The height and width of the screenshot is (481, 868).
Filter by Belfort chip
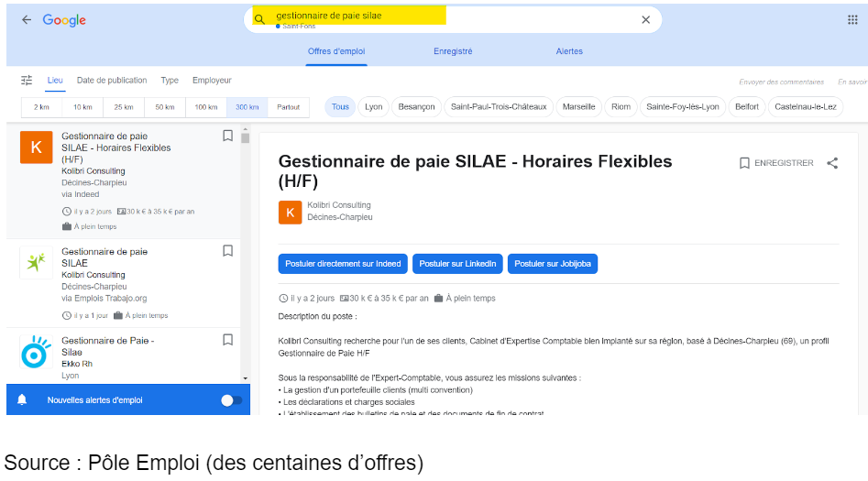coord(747,107)
